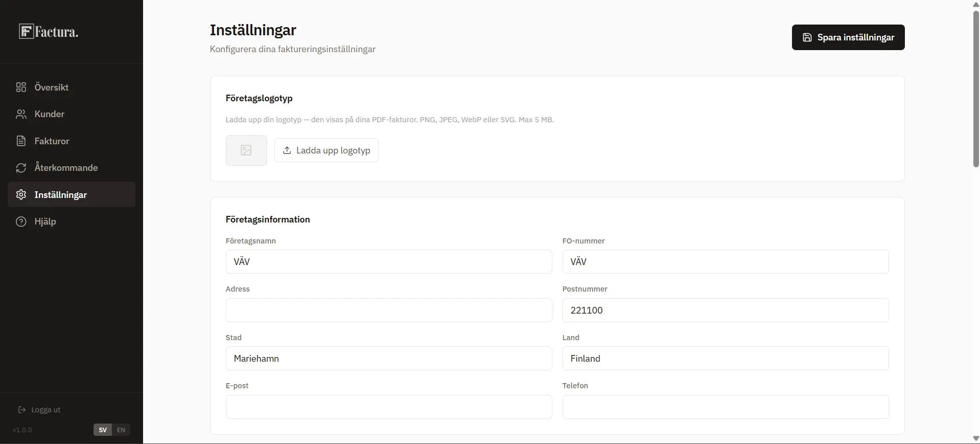This screenshot has height=444, width=980.
Task: Click the Fakturor document icon
Action: (x=21, y=141)
